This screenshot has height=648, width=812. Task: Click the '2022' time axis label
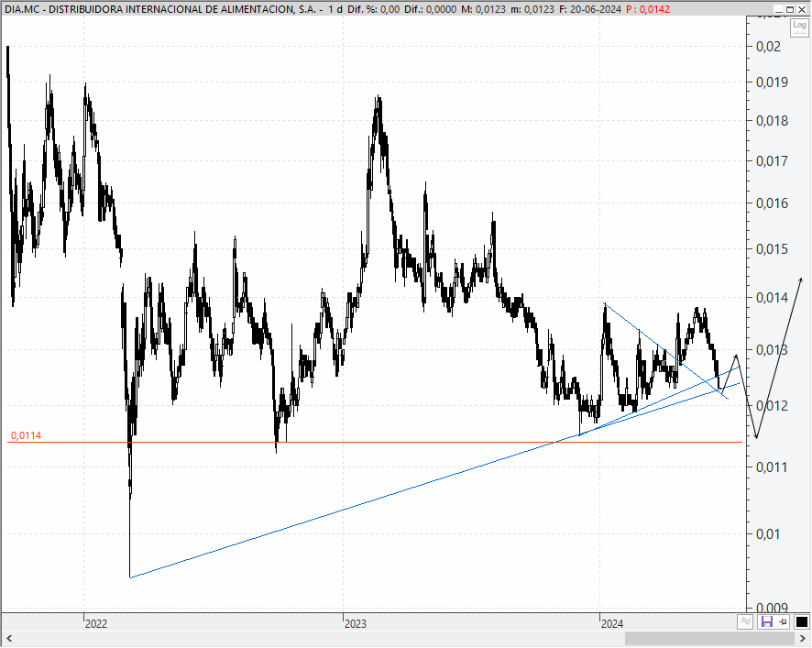pyautogui.click(x=96, y=623)
